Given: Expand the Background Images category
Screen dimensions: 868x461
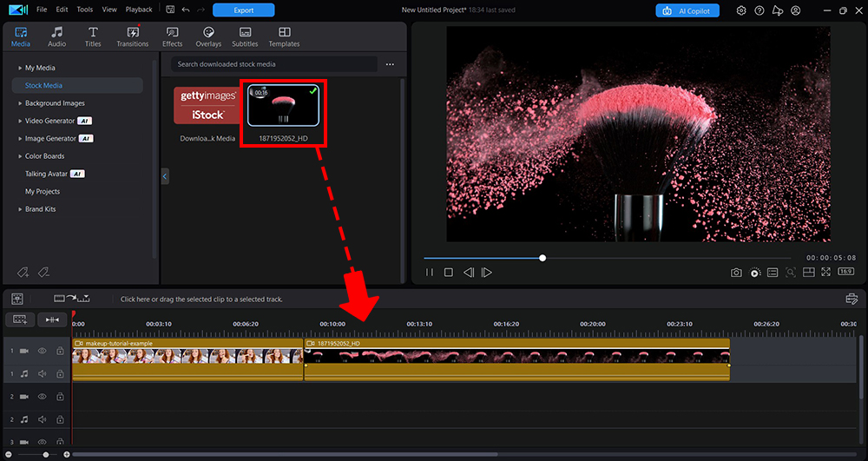Looking at the screenshot, I should 20,103.
